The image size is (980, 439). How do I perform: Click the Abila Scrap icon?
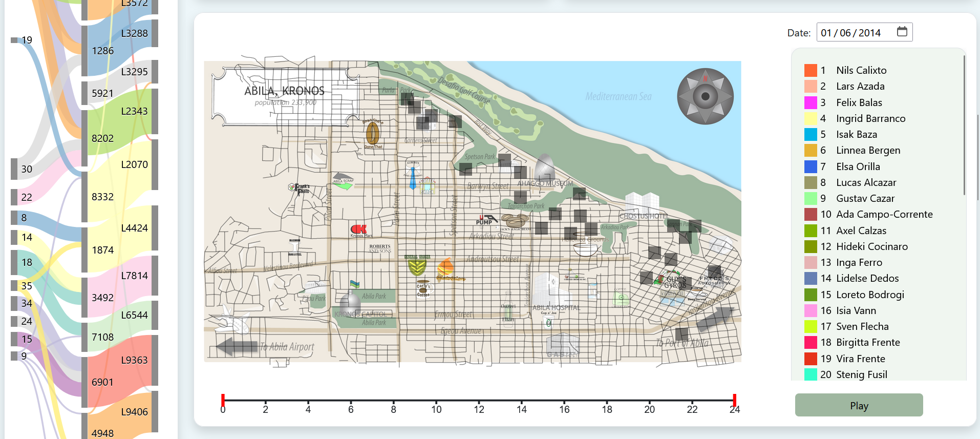click(x=343, y=182)
